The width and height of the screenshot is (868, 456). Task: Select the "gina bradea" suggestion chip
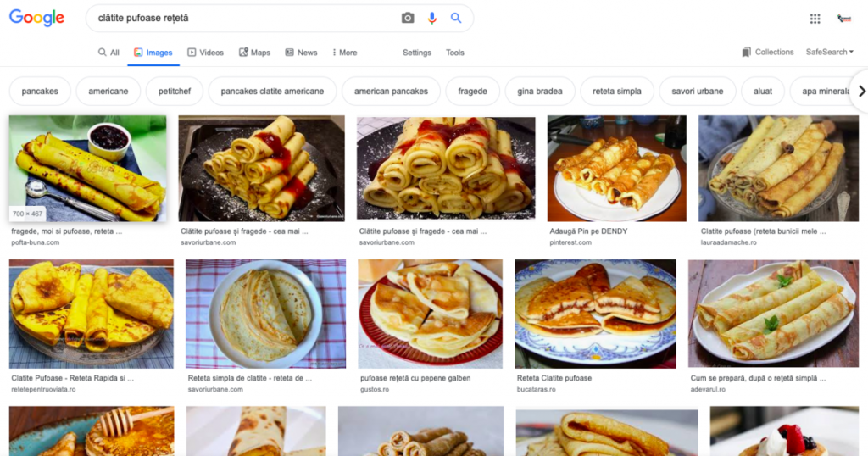(x=540, y=91)
